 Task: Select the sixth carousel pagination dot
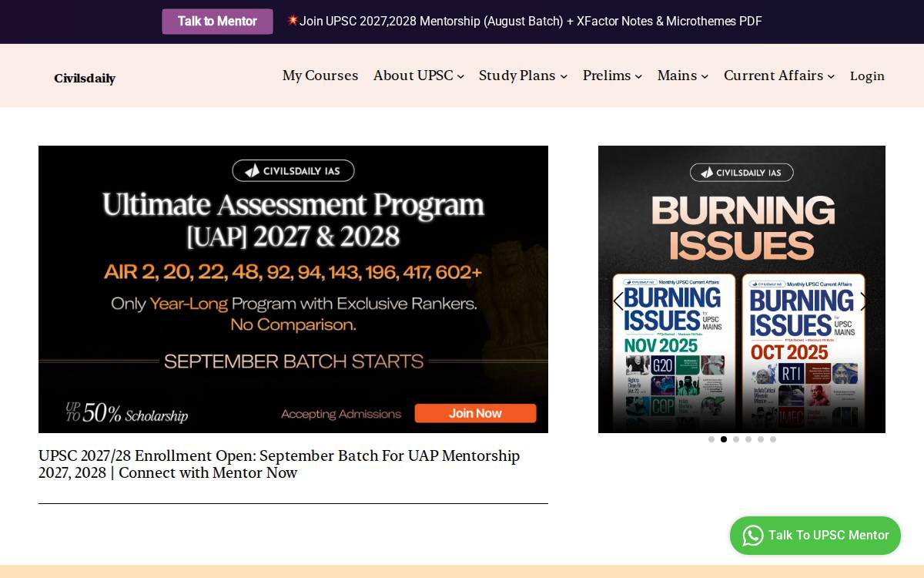click(773, 439)
